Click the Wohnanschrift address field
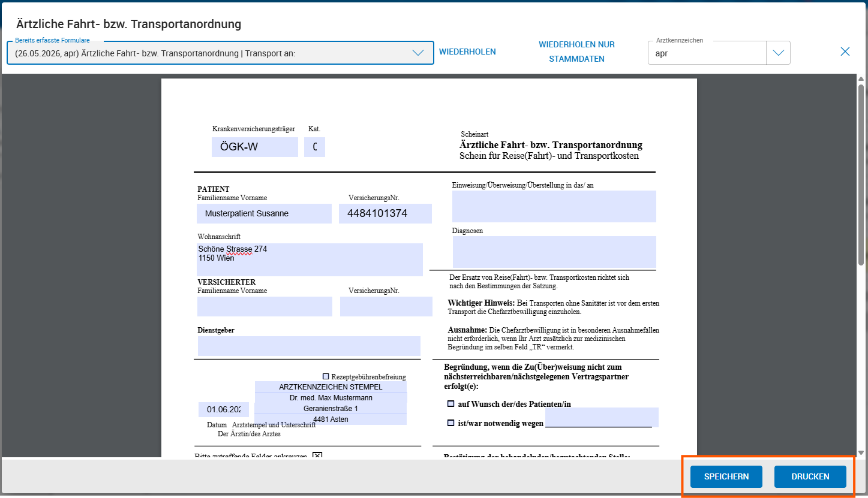Image resolution: width=868 pixels, height=498 pixels. point(310,259)
